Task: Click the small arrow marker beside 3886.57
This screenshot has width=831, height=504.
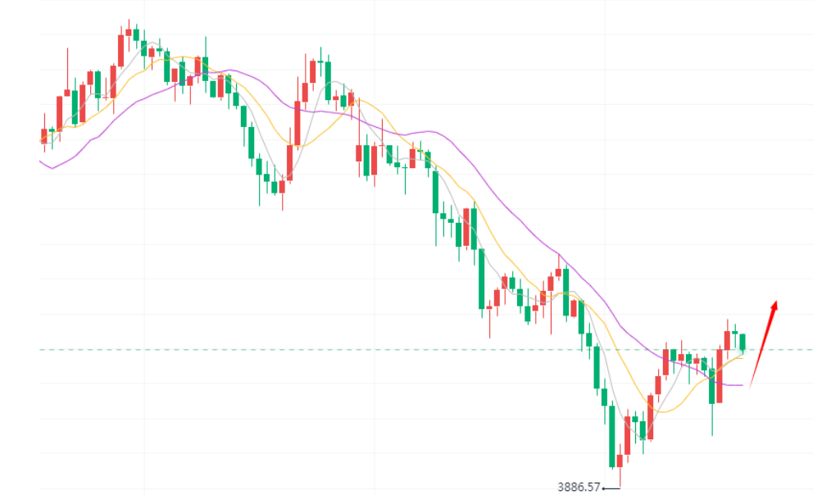Action: point(610,488)
